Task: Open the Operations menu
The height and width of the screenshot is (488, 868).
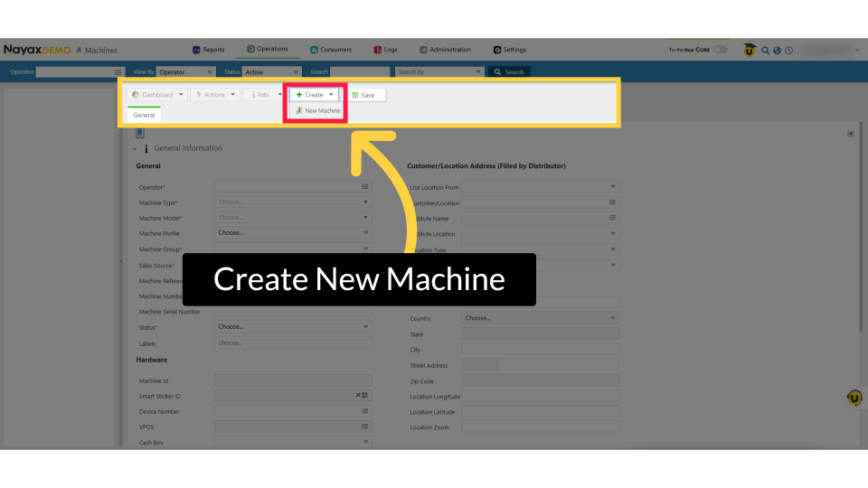Action: click(x=268, y=50)
